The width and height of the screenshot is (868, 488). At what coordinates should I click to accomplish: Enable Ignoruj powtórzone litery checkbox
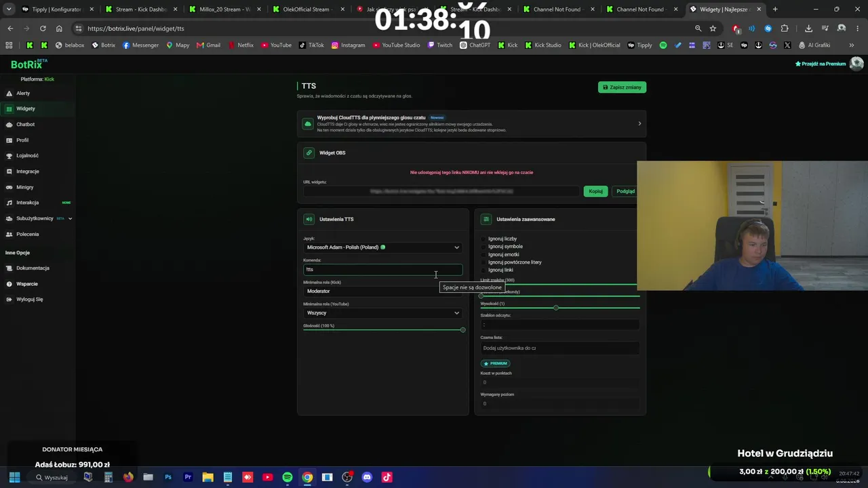484,262
